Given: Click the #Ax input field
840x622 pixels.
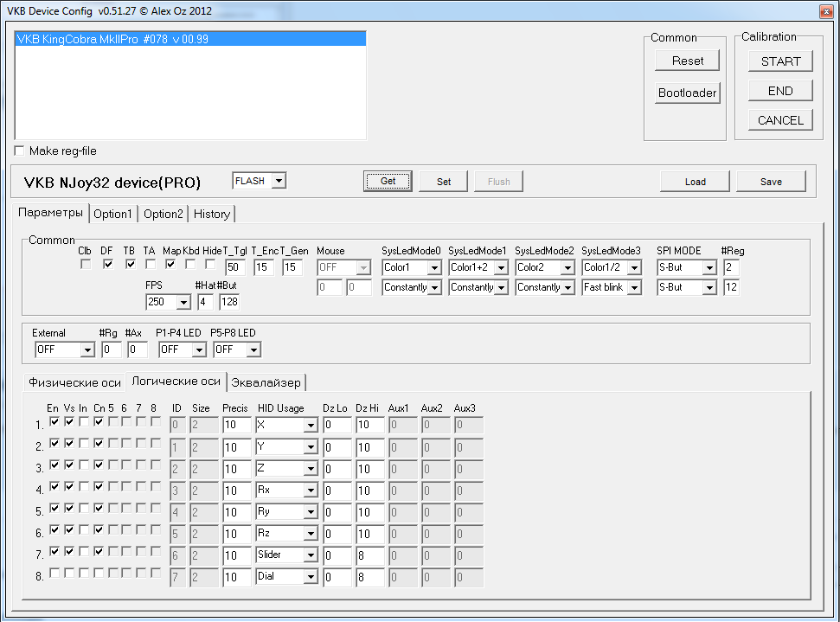Looking at the screenshot, I should click(x=138, y=350).
